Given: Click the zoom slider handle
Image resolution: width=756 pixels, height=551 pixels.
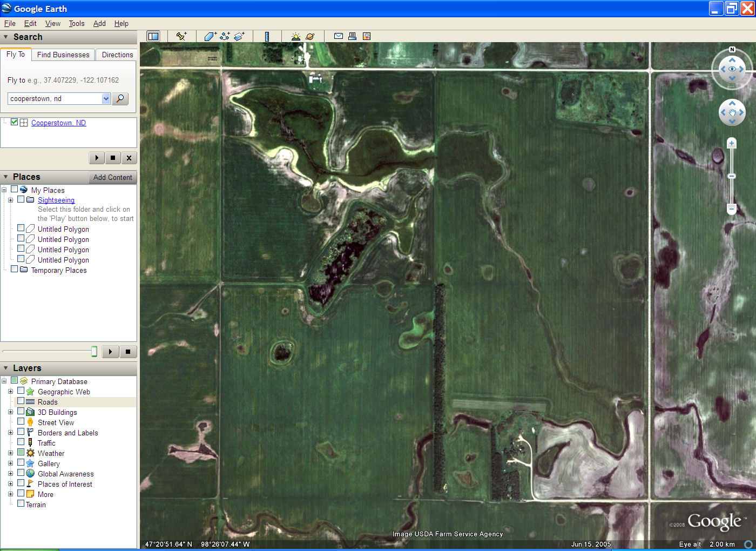Looking at the screenshot, I should pyautogui.click(x=732, y=176).
